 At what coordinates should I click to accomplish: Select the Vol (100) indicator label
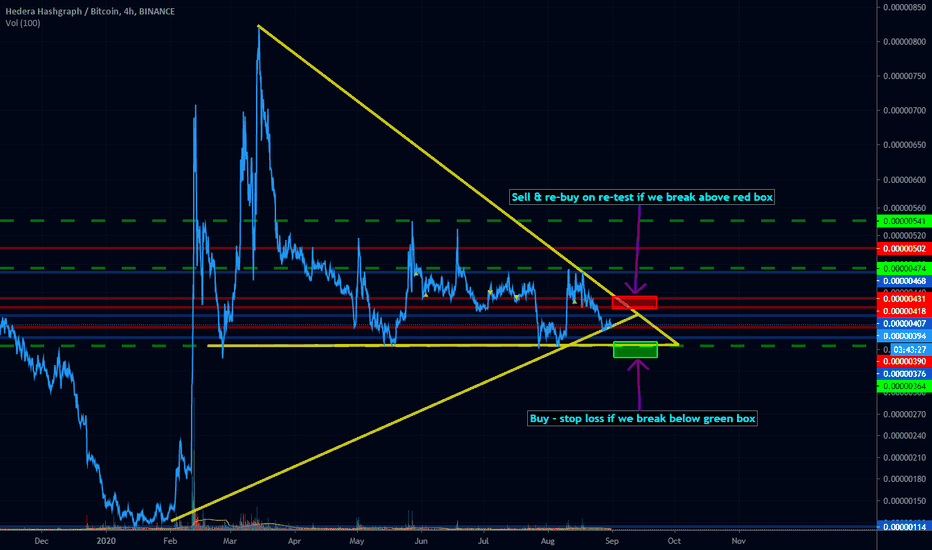click(23, 23)
